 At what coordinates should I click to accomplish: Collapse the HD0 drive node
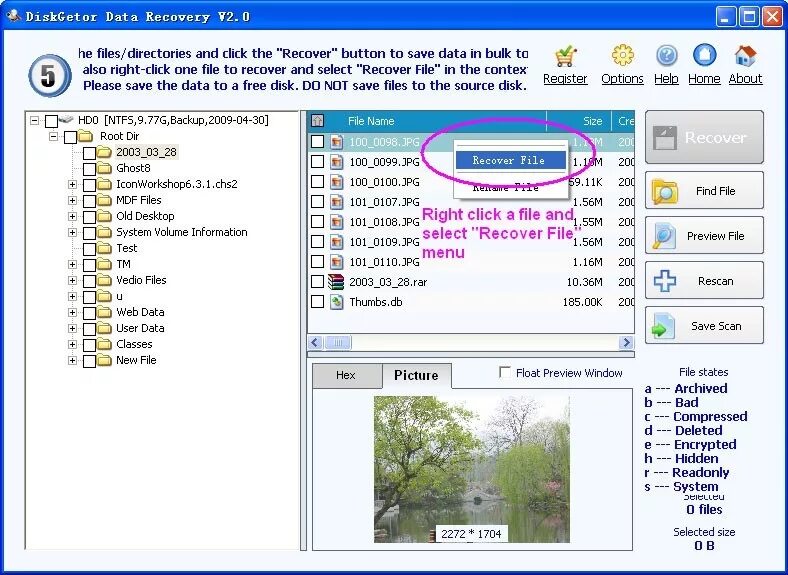tap(34, 120)
